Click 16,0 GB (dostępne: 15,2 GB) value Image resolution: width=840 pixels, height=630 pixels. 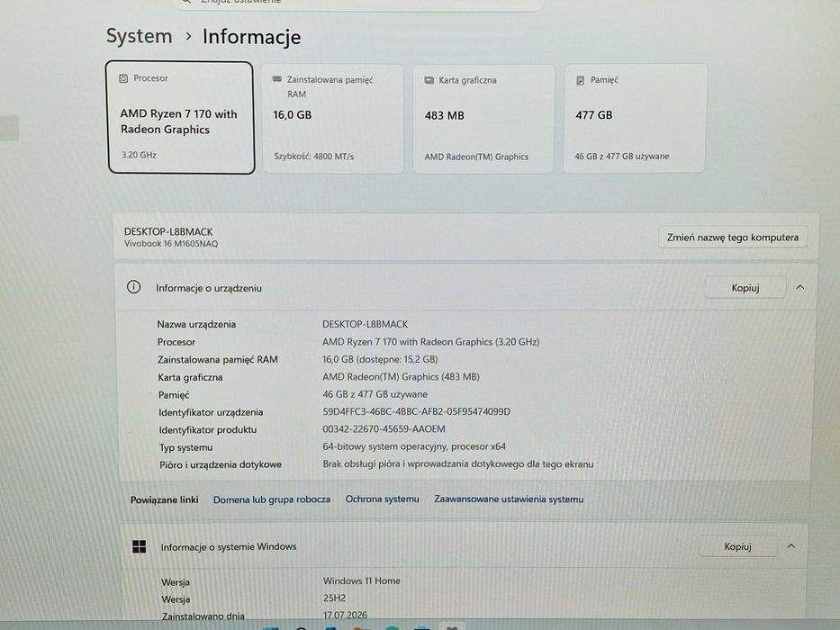[380, 359]
